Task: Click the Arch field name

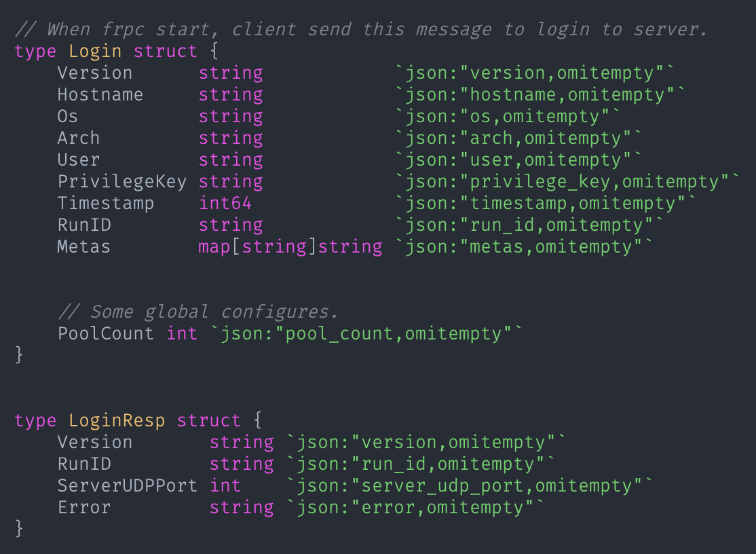Action: click(79, 138)
